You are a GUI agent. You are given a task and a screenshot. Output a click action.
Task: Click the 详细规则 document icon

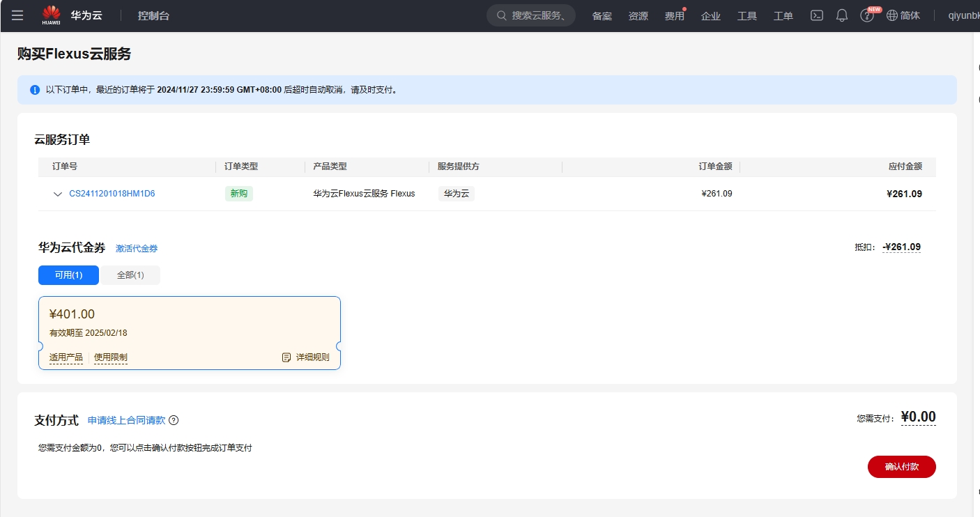pos(286,357)
